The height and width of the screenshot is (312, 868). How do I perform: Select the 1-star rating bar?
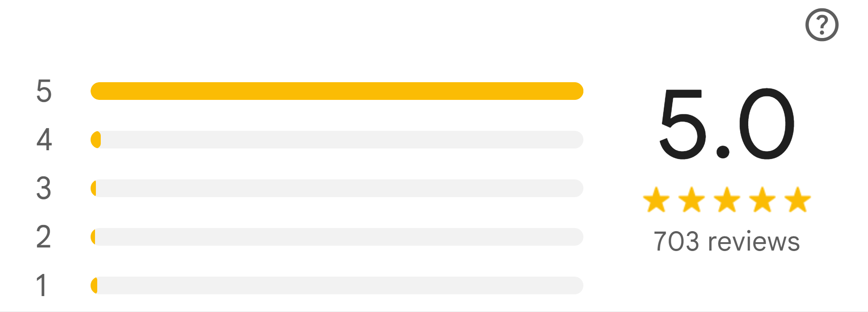pyautogui.click(x=337, y=285)
